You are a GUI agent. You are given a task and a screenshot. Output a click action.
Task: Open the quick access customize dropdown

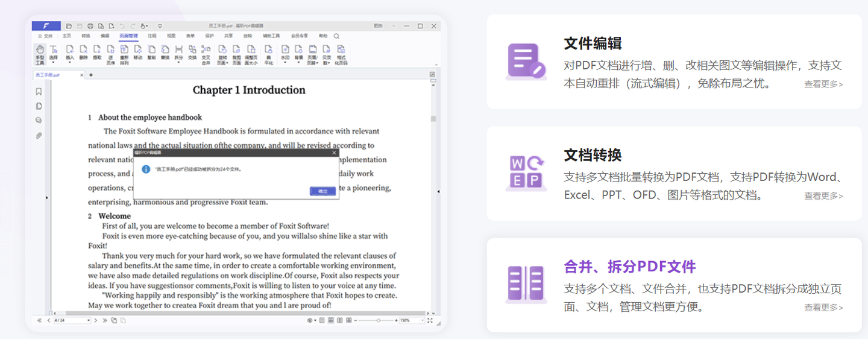click(x=160, y=26)
